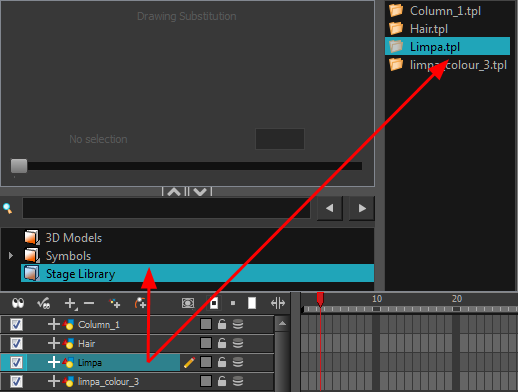Click the split timeline arrows icon
Screen dimensions: 518x392
(x=278, y=303)
